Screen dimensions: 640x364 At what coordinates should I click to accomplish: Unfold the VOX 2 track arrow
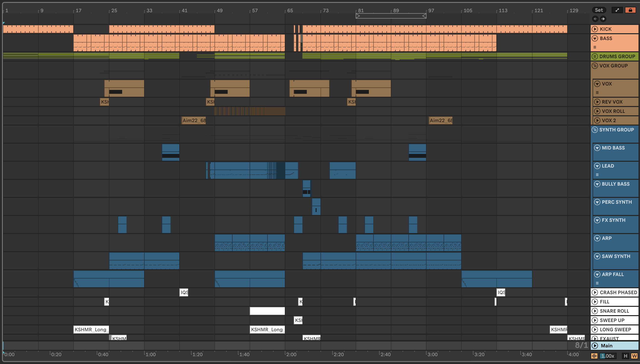click(x=597, y=120)
